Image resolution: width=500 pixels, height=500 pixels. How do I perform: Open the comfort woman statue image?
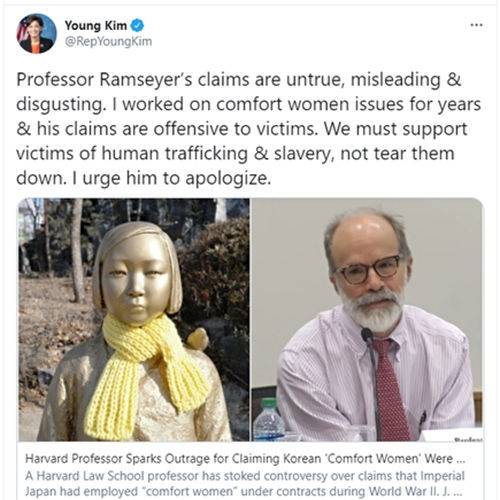(134, 319)
